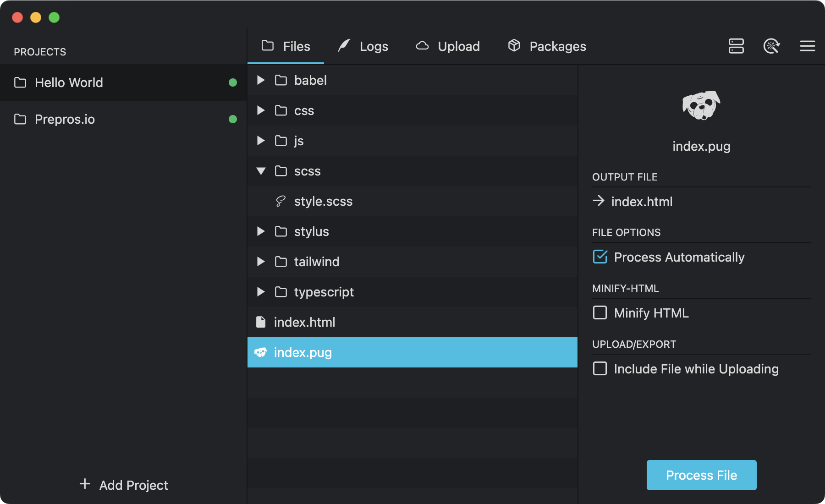The width and height of the screenshot is (825, 504).
Task: Click the green status dot beside Prepros.io
Action: pyautogui.click(x=233, y=119)
